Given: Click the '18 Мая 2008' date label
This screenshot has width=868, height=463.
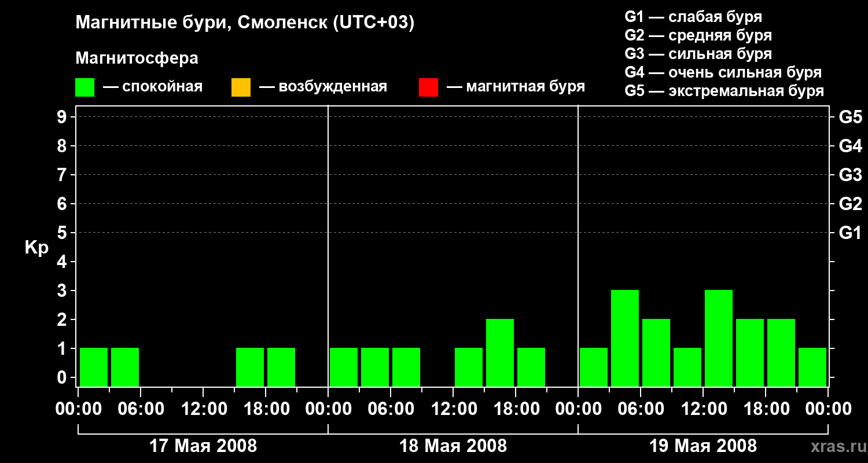Looking at the screenshot, I should [x=453, y=446].
